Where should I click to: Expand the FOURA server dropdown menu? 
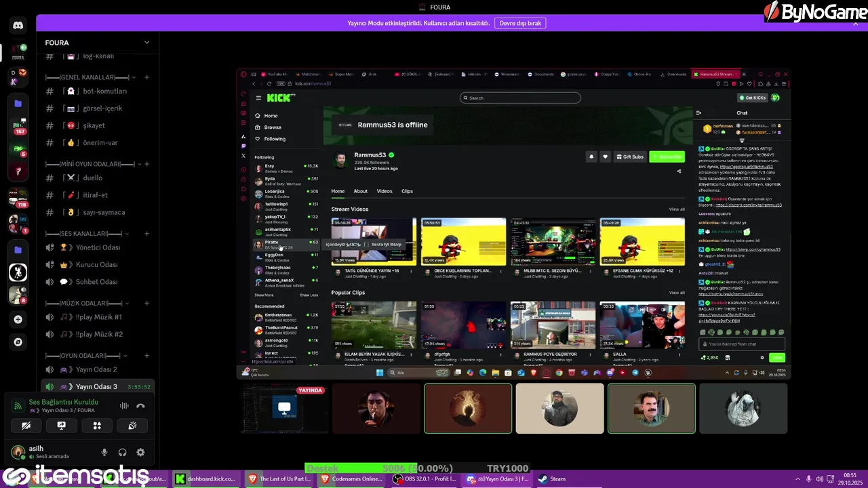[146, 43]
